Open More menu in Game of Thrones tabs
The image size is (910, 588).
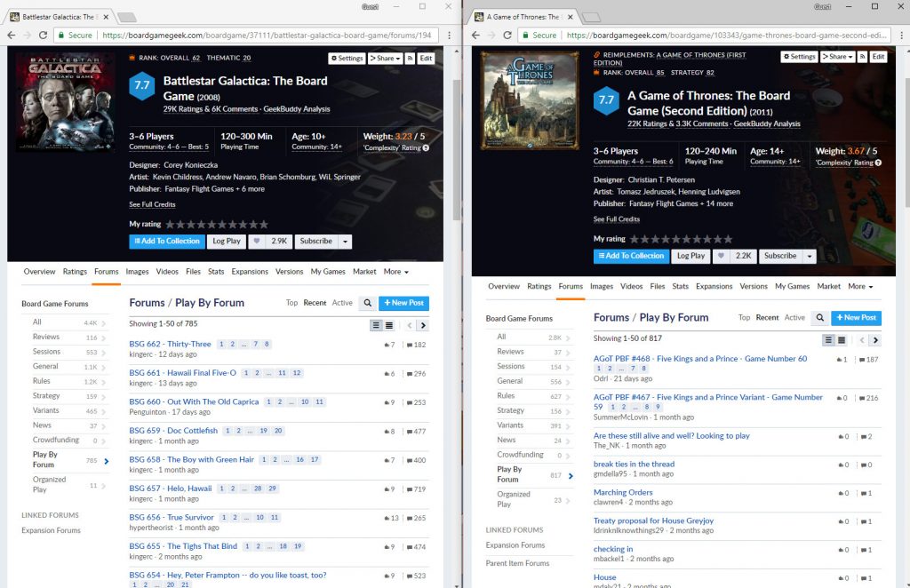[860, 287]
